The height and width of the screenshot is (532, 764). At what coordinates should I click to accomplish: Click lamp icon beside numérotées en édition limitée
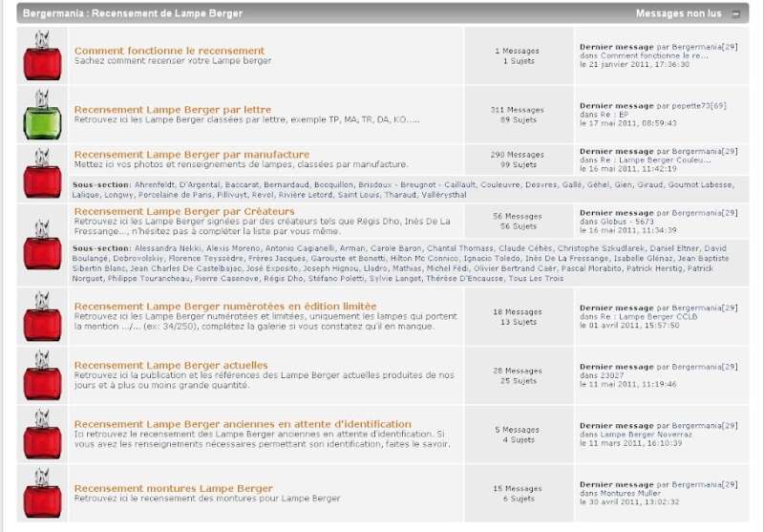pyautogui.click(x=41, y=317)
